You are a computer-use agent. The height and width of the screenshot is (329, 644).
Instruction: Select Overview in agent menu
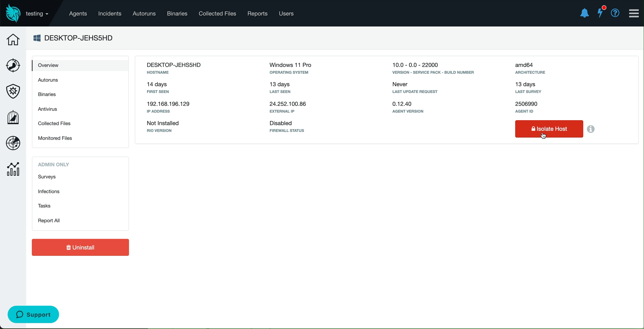[x=80, y=65]
